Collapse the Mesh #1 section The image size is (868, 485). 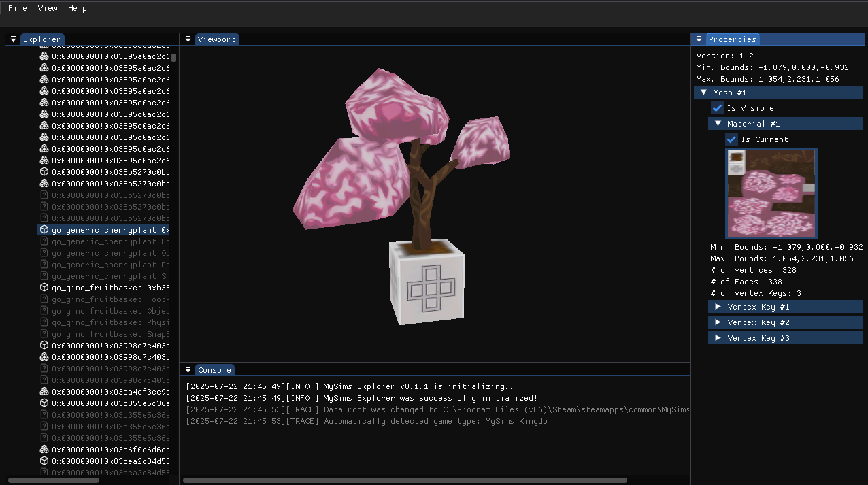(703, 92)
